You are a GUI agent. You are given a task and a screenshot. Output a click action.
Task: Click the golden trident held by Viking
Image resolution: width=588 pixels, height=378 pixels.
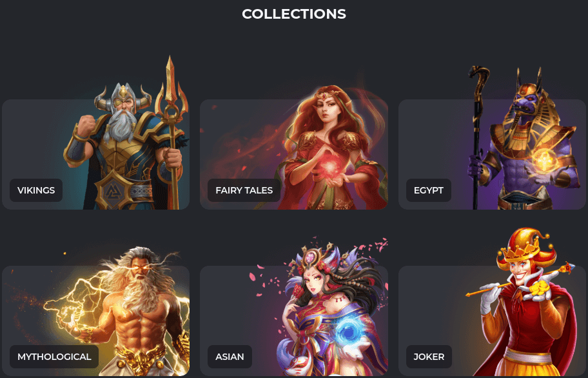[x=171, y=131]
